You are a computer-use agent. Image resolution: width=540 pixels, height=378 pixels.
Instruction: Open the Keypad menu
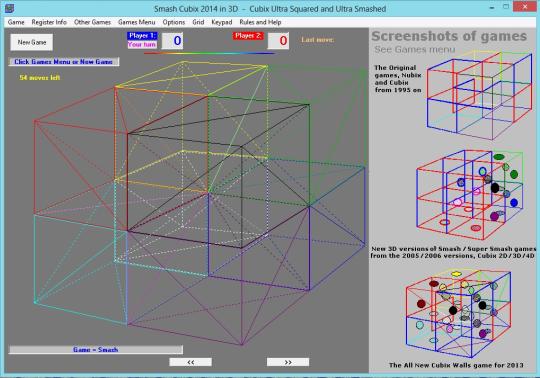click(x=222, y=22)
